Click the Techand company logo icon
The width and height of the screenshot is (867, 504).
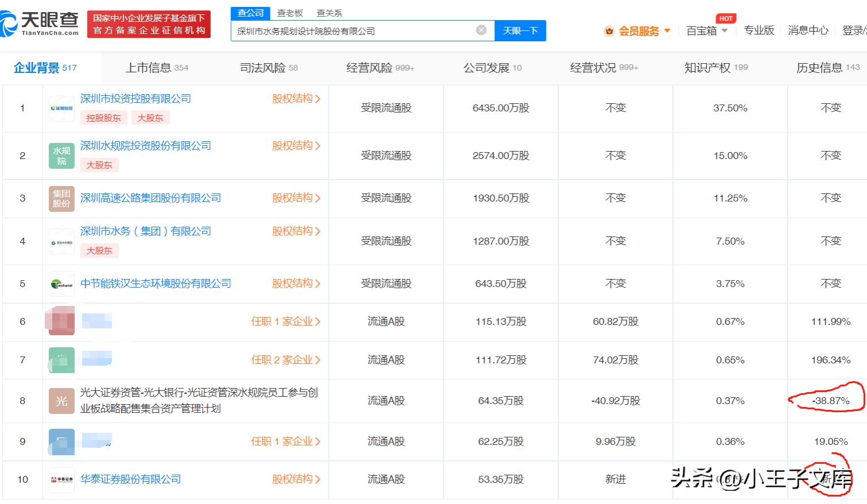[x=61, y=283]
